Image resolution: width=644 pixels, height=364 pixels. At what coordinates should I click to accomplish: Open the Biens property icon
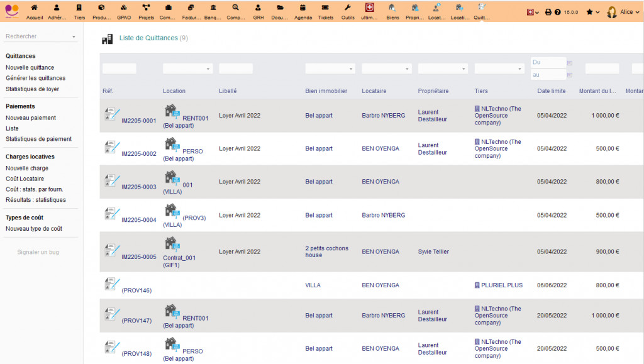coord(392,8)
